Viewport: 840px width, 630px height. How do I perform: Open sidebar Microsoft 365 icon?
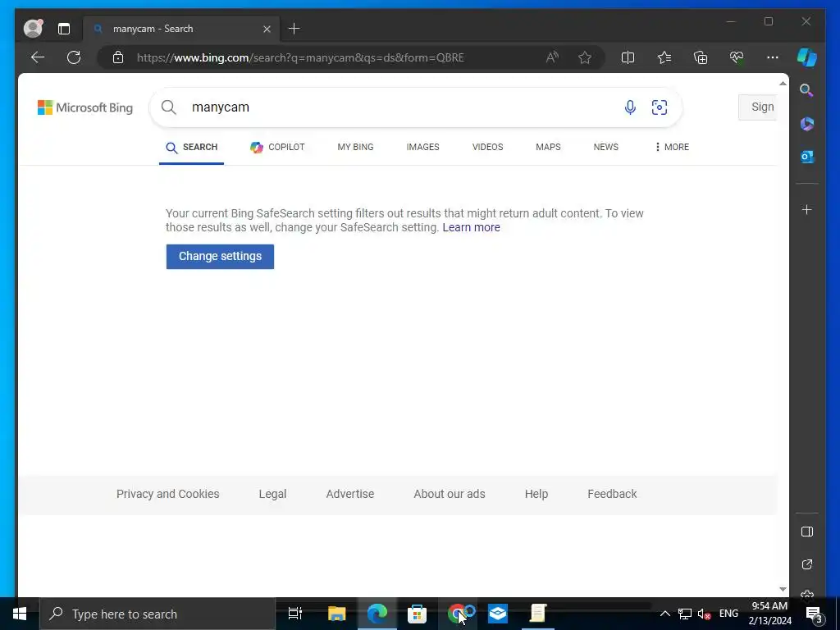[807, 124]
